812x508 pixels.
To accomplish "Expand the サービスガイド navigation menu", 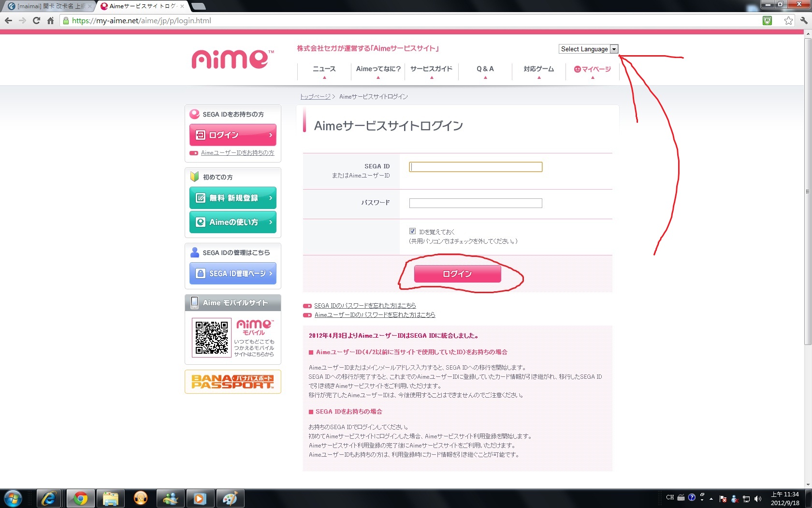I will click(x=431, y=69).
